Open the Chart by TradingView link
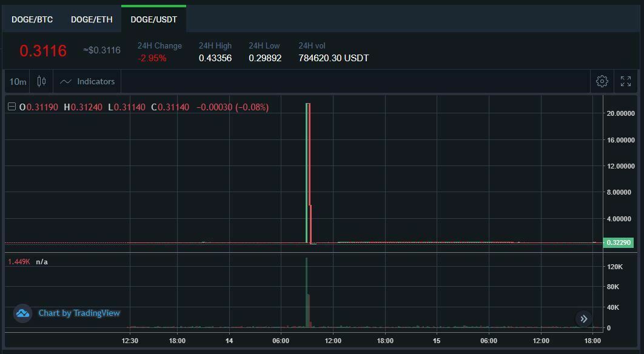644x354 pixels. (79, 313)
